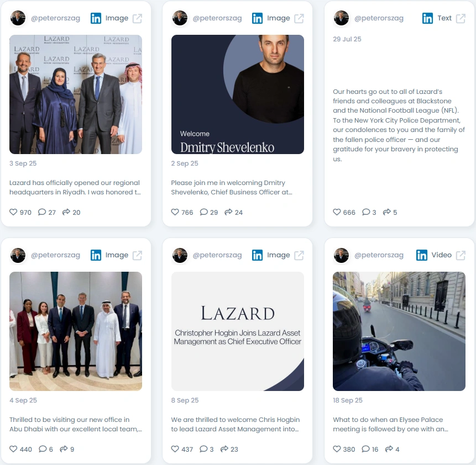
Task: Click heart icon with 666 likes
Action: tap(337, 212)
